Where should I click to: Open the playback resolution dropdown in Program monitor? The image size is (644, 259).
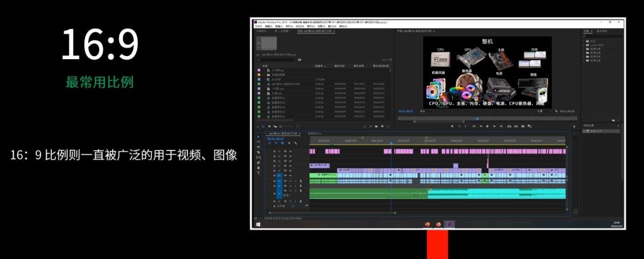pyautogui.click(x=544, y=112)
